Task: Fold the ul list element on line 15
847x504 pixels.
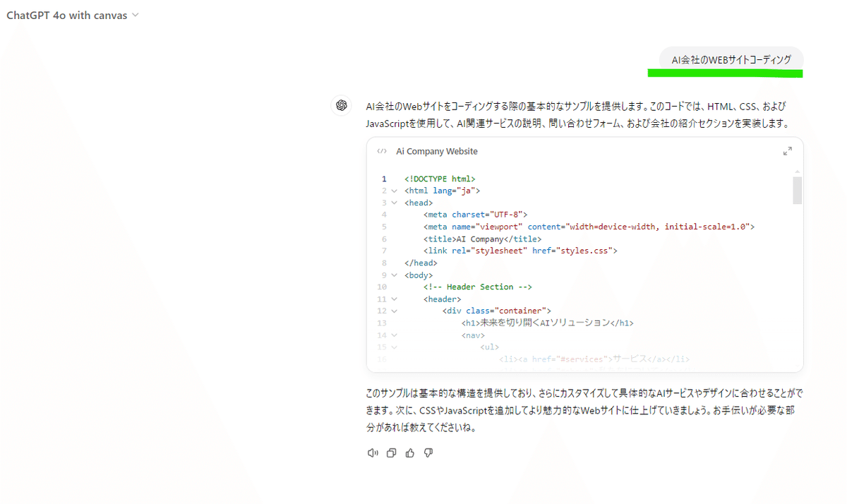Action: click(x=394, y=347)
